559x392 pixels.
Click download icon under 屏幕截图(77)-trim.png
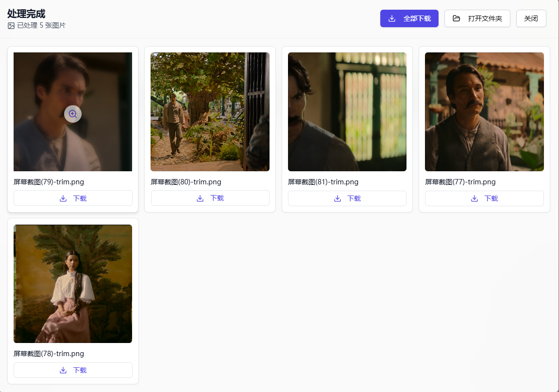474,198
